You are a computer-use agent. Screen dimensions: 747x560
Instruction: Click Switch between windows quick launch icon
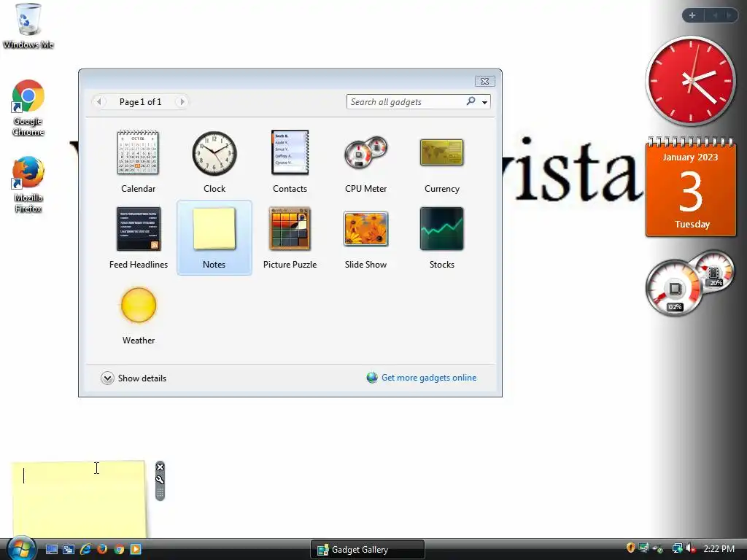(x=69, y=550)
